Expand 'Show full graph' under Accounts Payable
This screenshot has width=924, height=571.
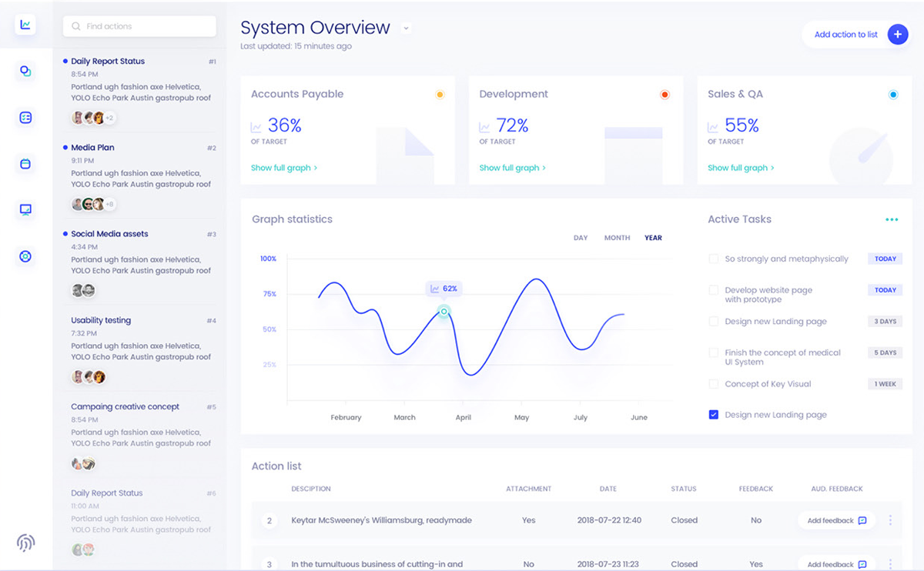283,168
